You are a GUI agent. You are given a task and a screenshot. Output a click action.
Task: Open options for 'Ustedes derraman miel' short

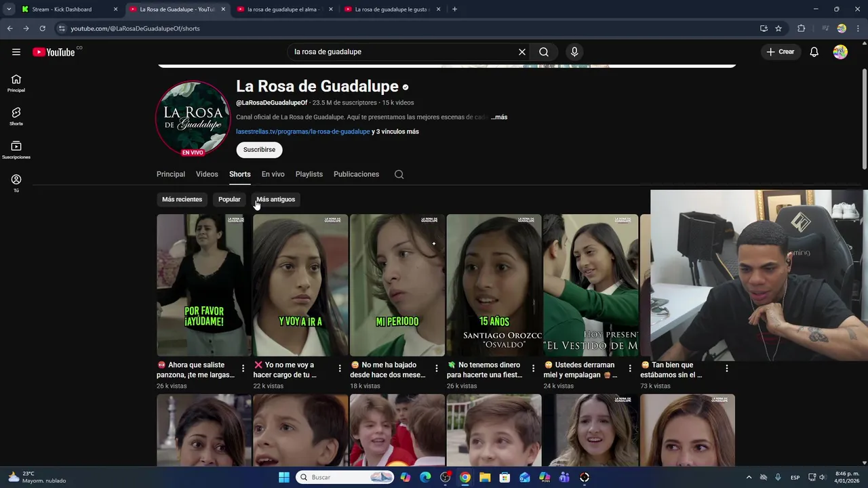click(x=630, y=369)
